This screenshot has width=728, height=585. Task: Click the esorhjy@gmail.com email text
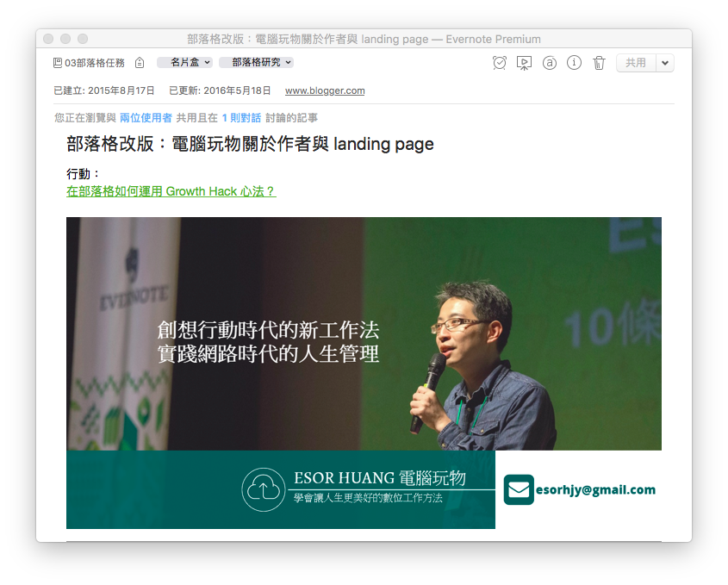coord(595,490)
